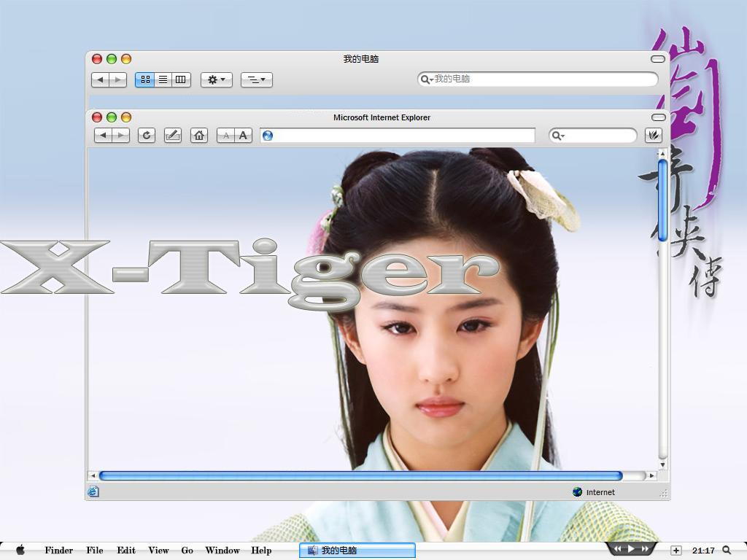Click the larger text size 'A' button
This screenshot has height=560, width=747.
coord(244,136)
